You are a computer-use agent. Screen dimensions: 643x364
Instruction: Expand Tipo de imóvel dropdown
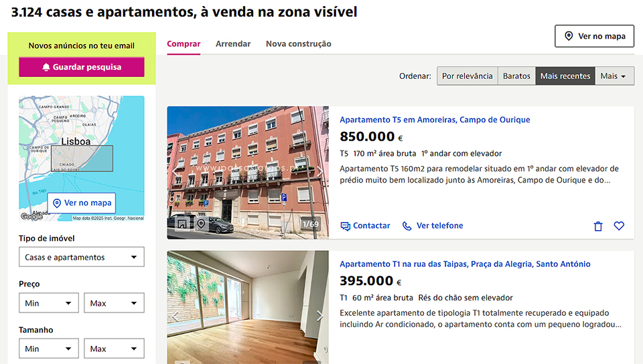82,257
